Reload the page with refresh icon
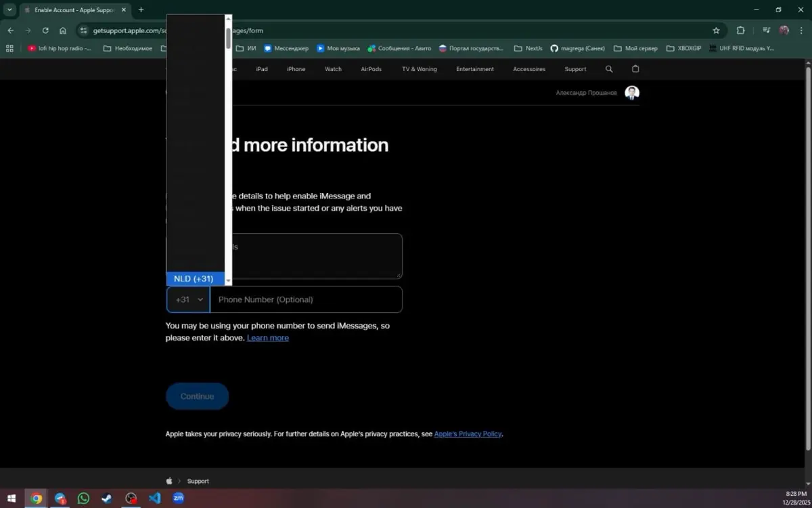Viewport: 812px width, 508px height. pyautogui.click(x=45, y=30)
